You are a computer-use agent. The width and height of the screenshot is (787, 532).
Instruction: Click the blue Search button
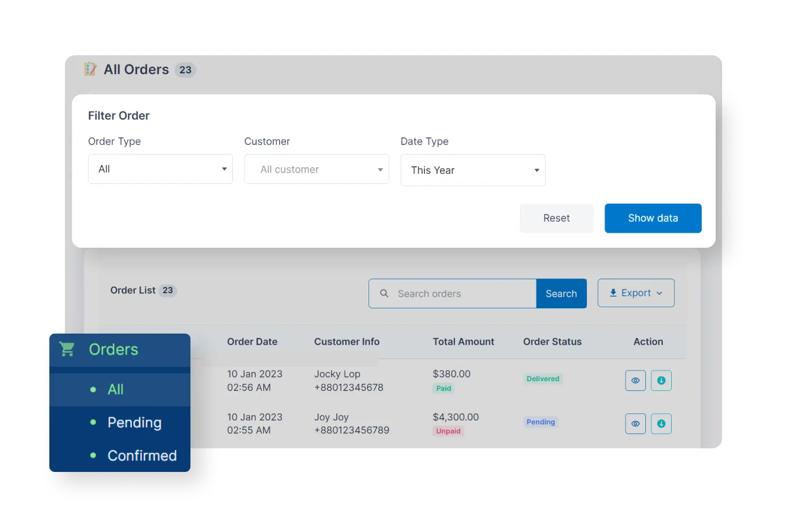[561, 293]
